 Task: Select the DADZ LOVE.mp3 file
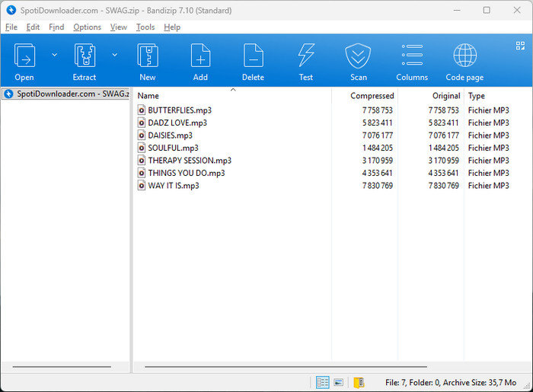(x=177, y=123)
